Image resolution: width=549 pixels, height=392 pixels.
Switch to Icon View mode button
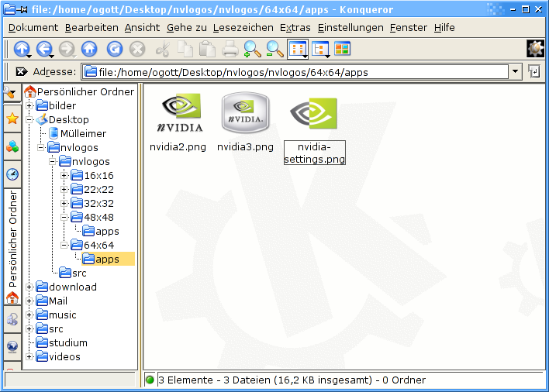point(298,49)
